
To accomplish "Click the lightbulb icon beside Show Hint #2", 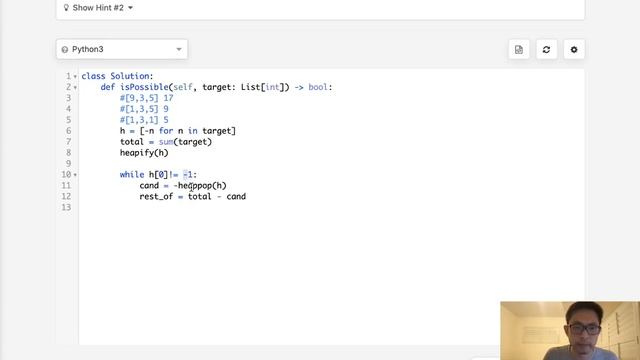I will pos(66,8).
